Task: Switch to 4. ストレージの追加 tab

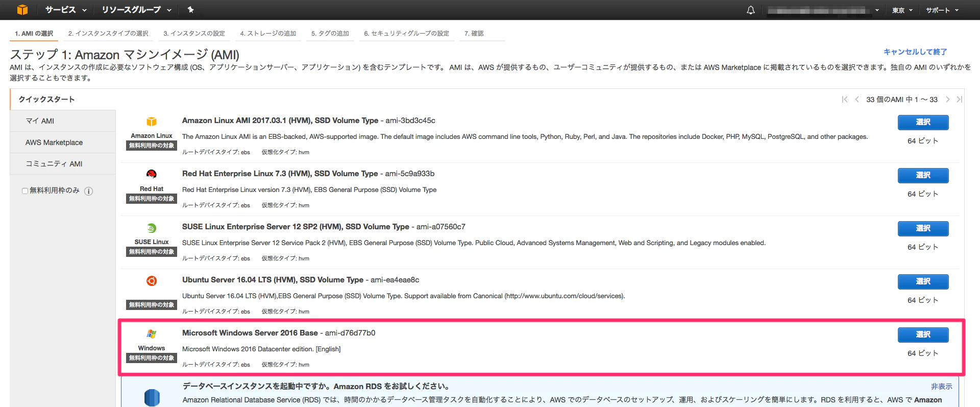Action: [x=268, y=33]
